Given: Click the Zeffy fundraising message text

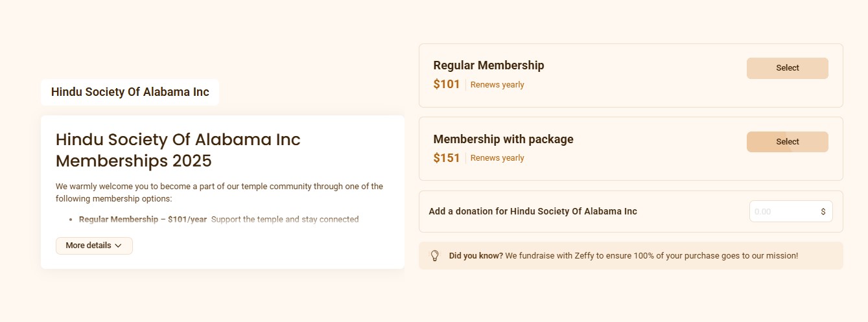Looking at the screenshot, I should pyautogui.click(x=651, y=256).
